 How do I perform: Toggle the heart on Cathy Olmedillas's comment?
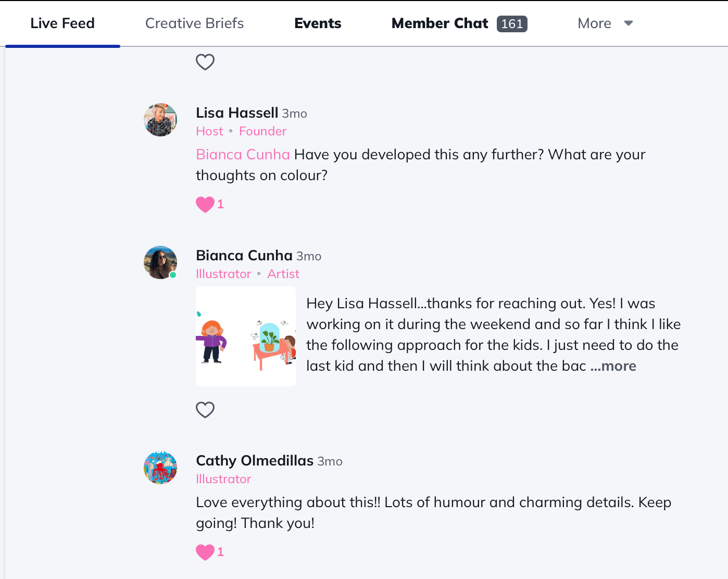(205, 552)
